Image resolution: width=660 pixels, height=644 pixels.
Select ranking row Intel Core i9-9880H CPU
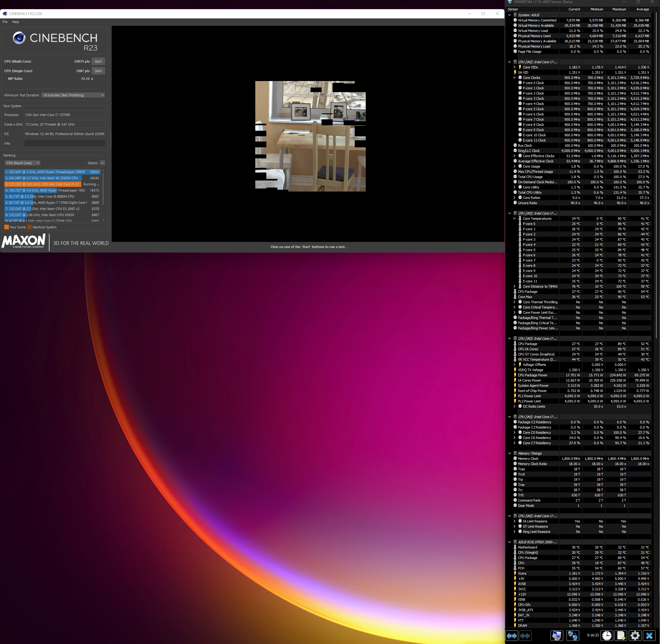point(52,196)
